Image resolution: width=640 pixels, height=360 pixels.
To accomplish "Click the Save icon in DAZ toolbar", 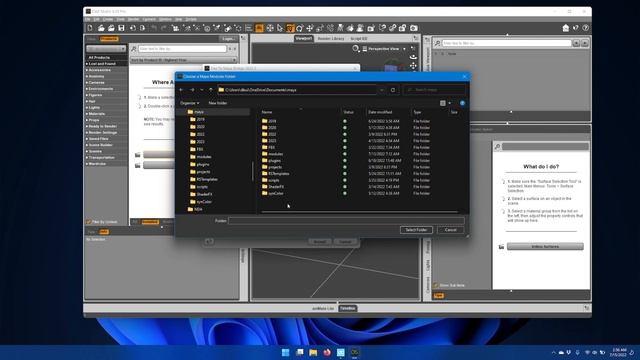I will 121,28.
